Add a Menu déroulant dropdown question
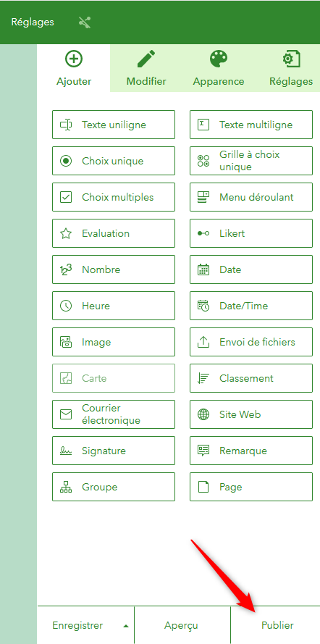320x644 pixels. tap(251, 197)
